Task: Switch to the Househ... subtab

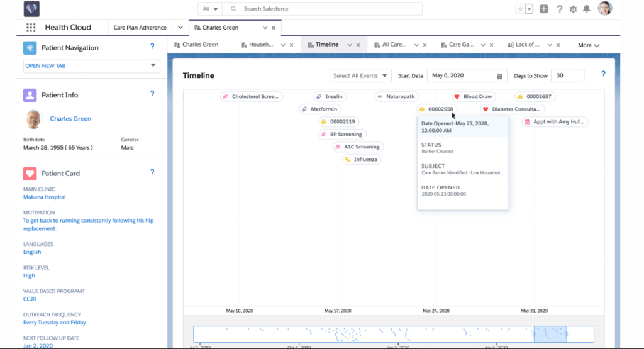Action: [257, 45]
